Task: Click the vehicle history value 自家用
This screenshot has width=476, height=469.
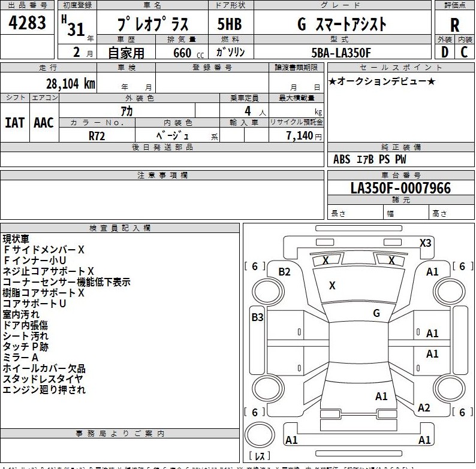Action: click(126, 53)
